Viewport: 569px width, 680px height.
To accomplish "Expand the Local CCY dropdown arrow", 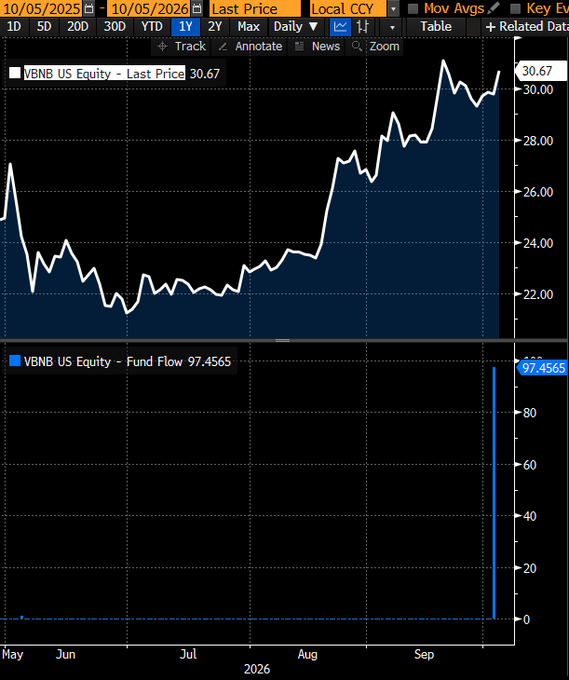I will point(393,9).
